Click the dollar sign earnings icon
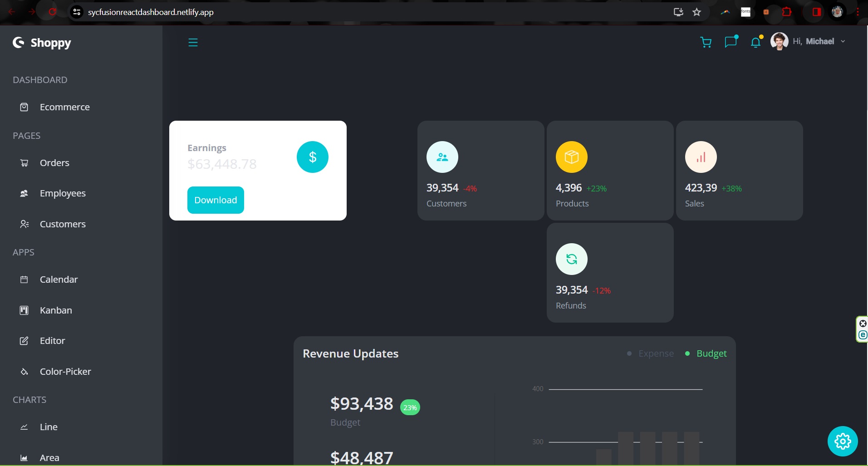The width and height of the screenshot is (868, 466). click(312, 157)
